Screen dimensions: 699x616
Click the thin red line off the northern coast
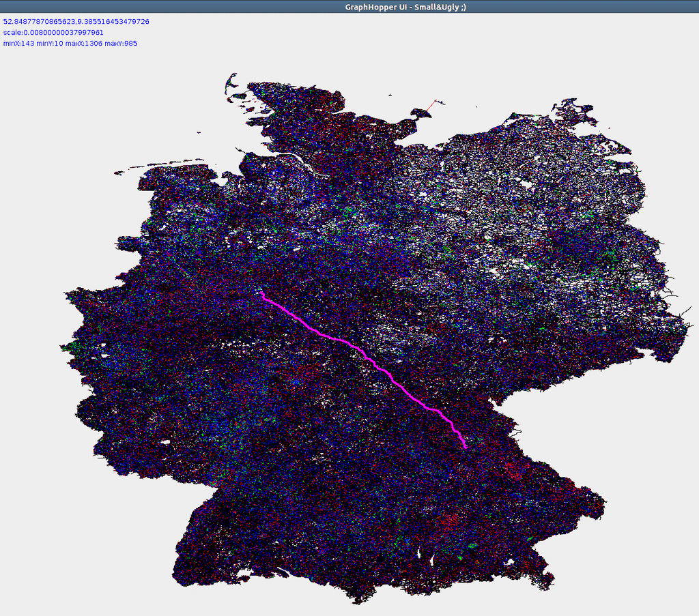[x=430, y=106]
